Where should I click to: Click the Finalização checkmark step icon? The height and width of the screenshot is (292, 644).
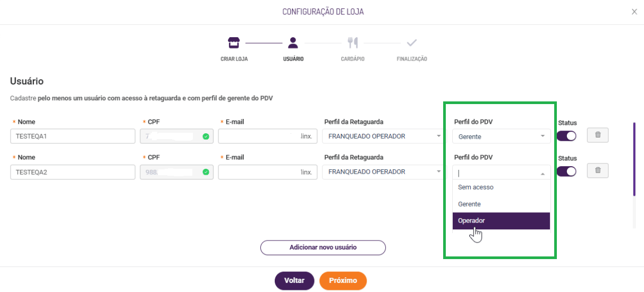(412, 43)
